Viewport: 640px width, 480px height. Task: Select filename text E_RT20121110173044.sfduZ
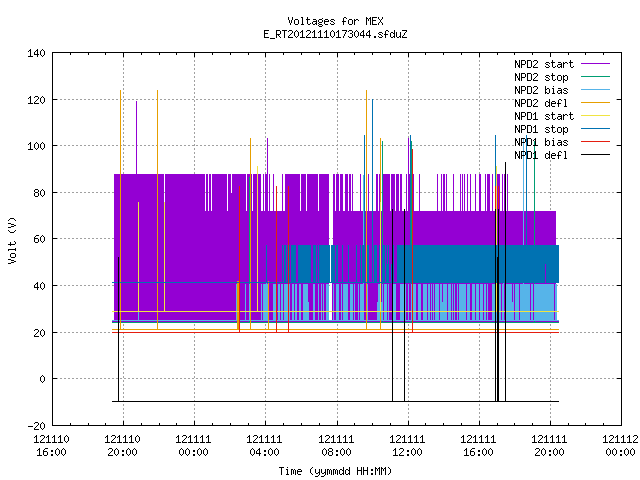335,34
